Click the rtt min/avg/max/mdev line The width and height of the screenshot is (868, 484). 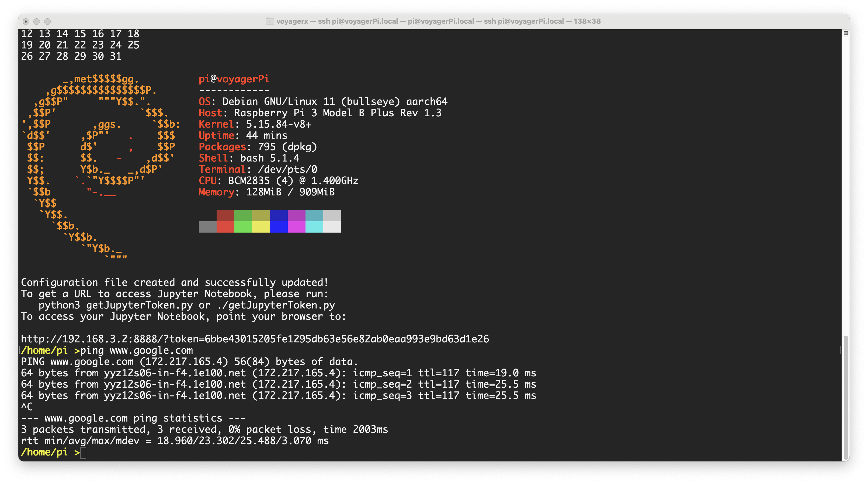tap(175, 441)
